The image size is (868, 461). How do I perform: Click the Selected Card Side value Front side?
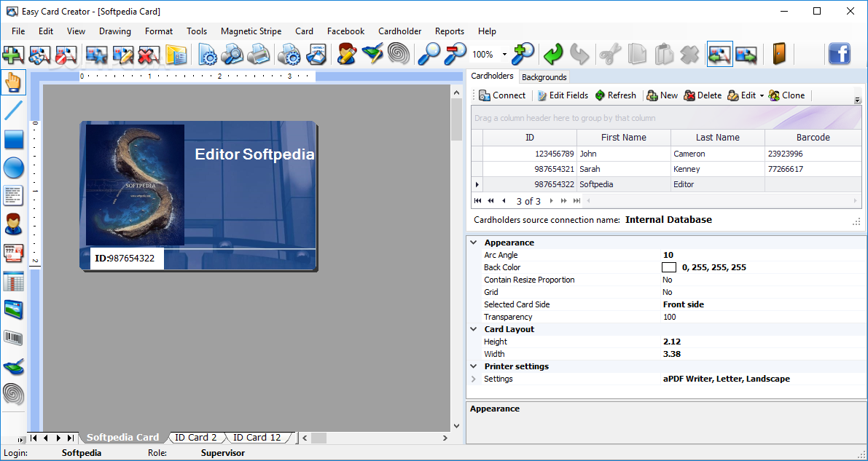684,304
